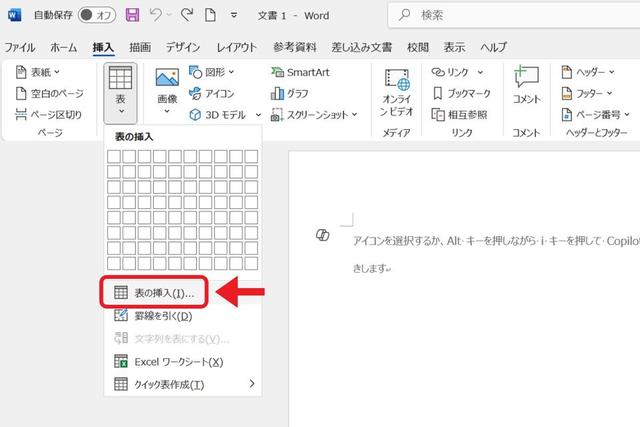
Task: Expand the 3D モデル dropdown arrow
Action: point(258,115)
